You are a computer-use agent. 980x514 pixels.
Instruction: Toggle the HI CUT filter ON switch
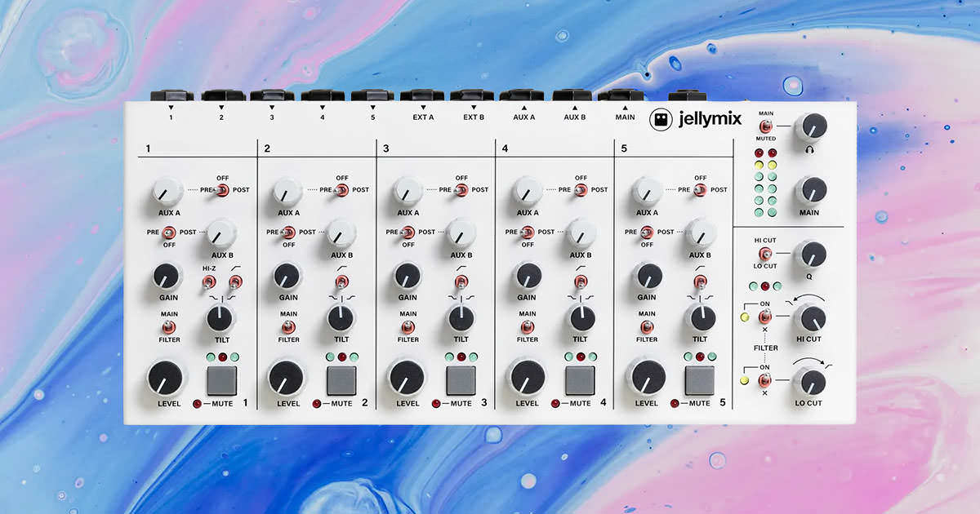pyautogui.click(x=765, y=317)
